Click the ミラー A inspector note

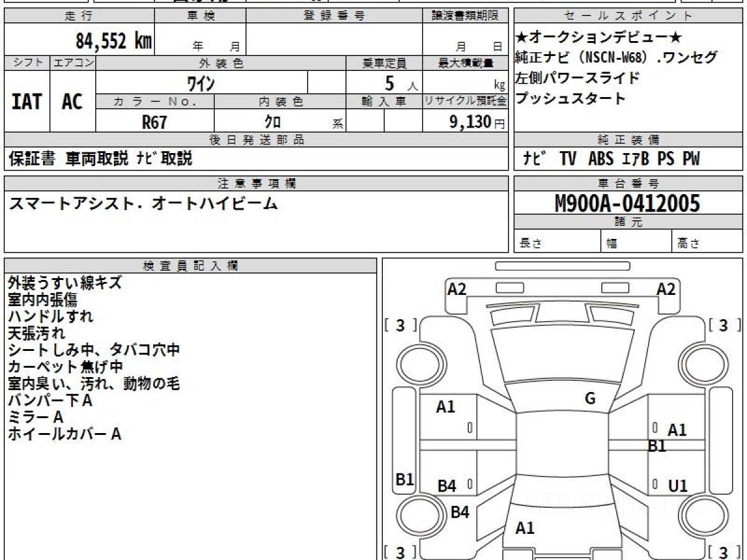tap(35, 417)
